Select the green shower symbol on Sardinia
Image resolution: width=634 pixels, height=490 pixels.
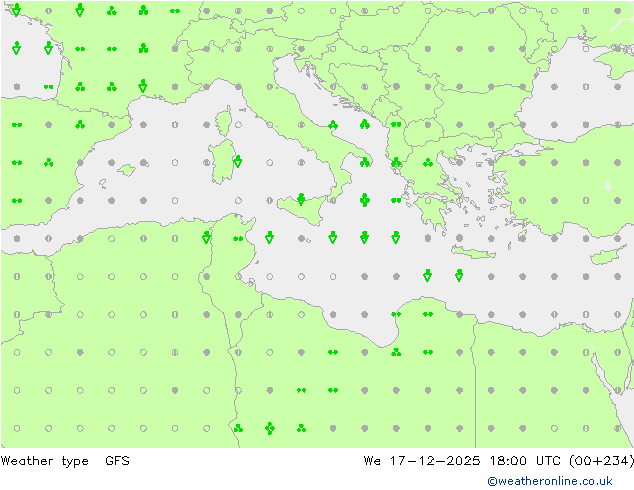[238, 161]
